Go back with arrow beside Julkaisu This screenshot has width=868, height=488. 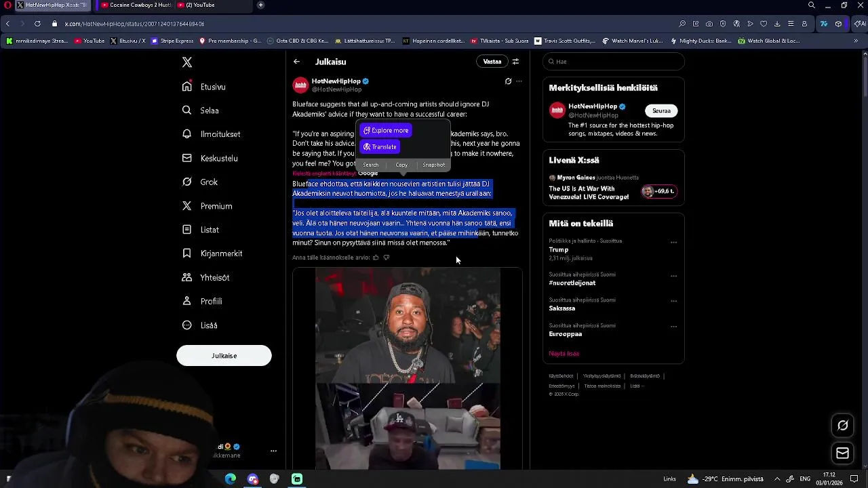[x=296, y=62]
